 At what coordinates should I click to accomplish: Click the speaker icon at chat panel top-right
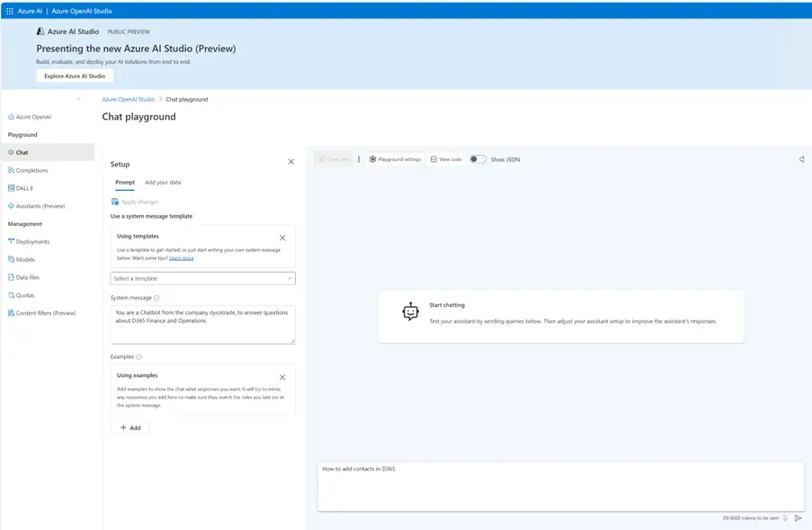(801, 159)
